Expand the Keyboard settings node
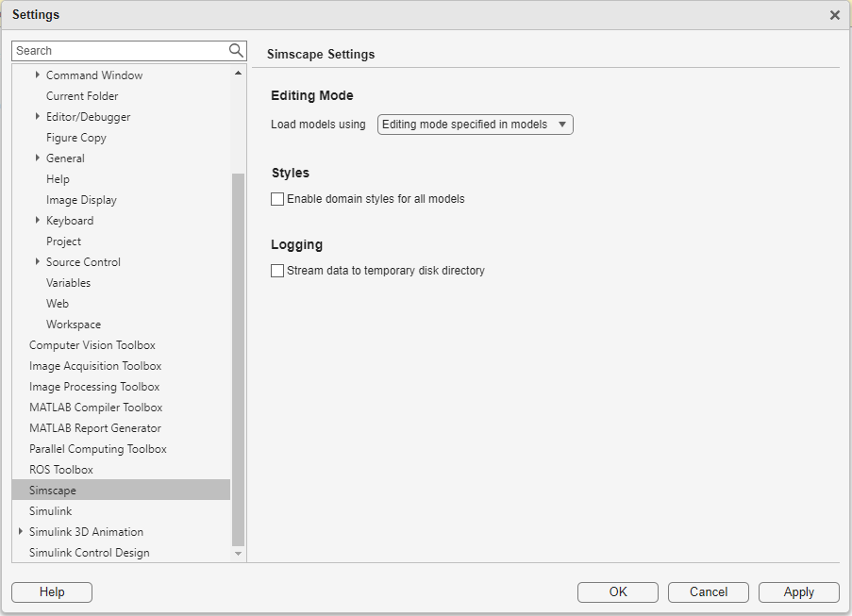852x616 pixels. 38,220
